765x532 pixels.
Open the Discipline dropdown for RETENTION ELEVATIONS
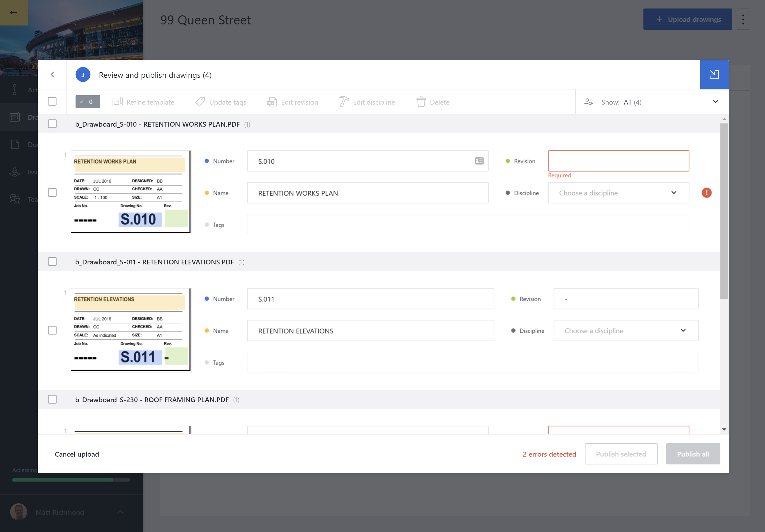(626, 331)
